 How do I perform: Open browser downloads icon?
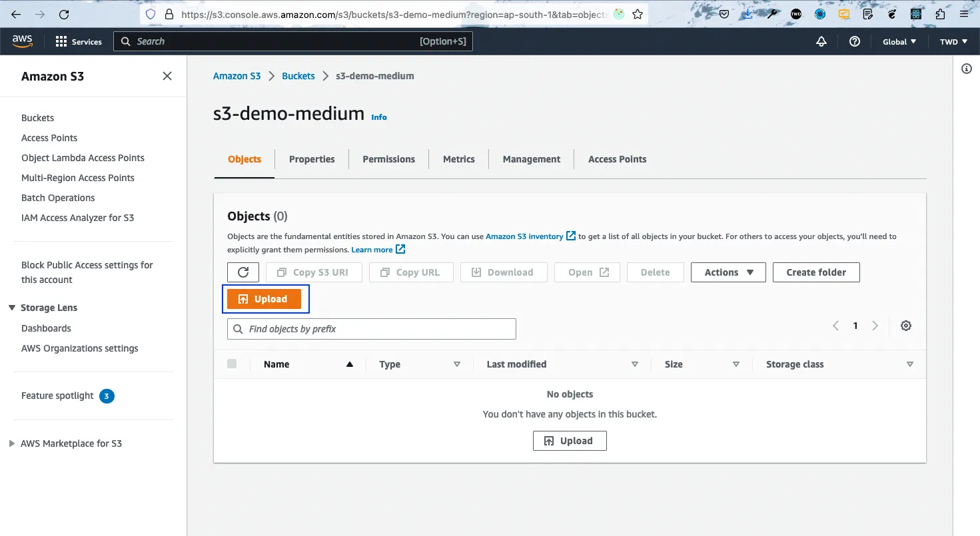tap(749, 14)
